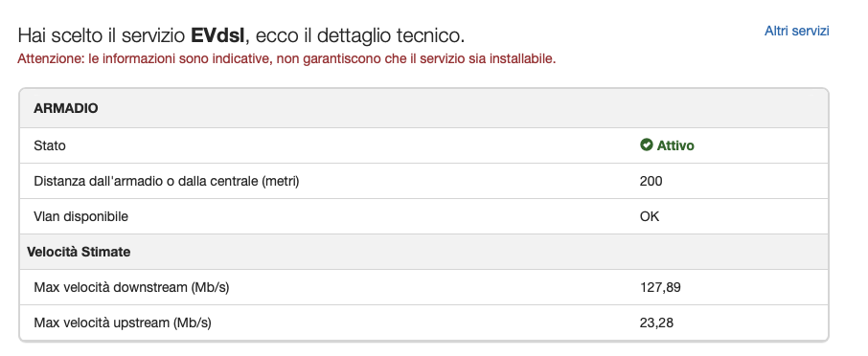Click the Max velocità downstream label
The height and width of the screenshot is (356, 868).
[x=132, y=287]
